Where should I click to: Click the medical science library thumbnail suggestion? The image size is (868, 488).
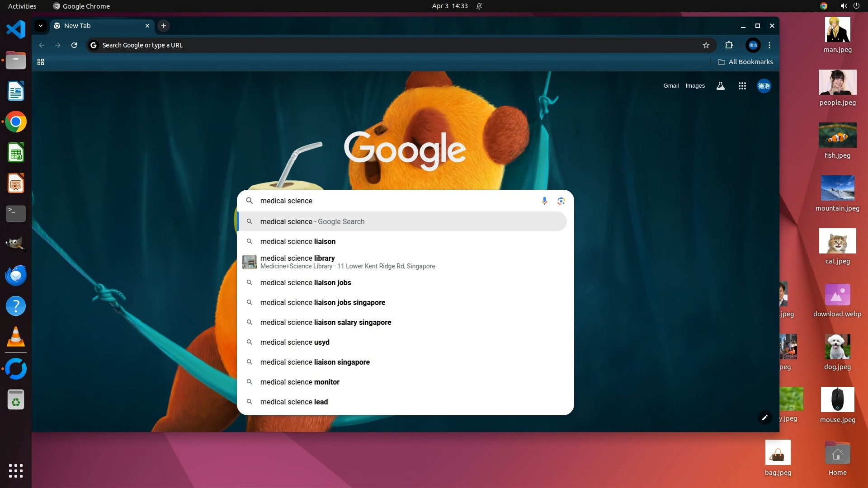250,262
